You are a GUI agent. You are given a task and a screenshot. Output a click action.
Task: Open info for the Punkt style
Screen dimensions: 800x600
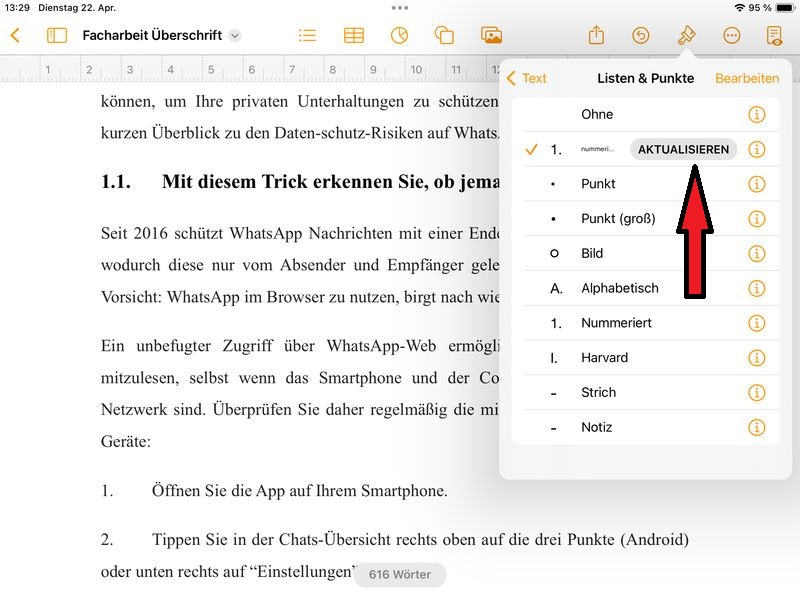756,184
